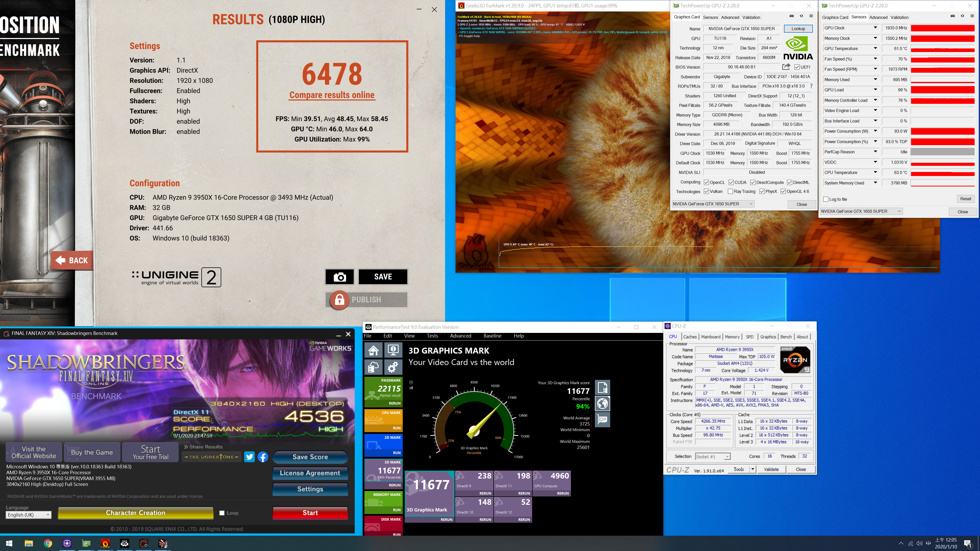
Task: Click the Memory Used sensor graph bar
Action: tap(942, 80)
